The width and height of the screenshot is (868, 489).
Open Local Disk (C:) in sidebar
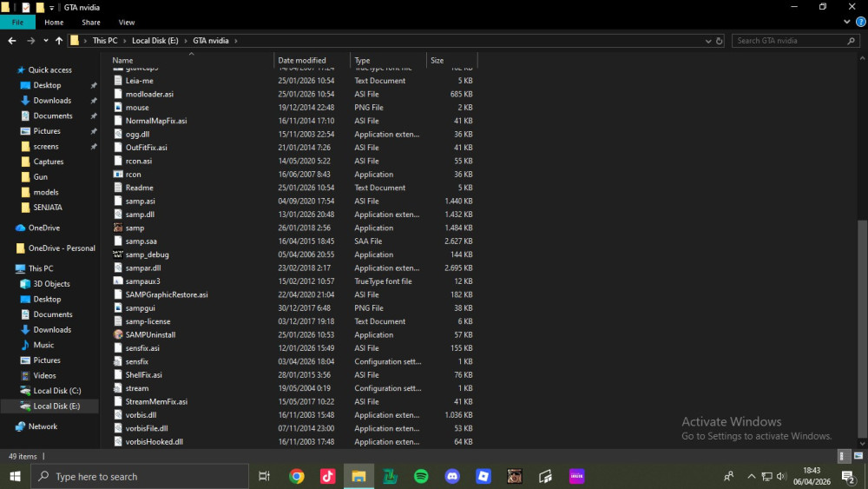[56, 391]
